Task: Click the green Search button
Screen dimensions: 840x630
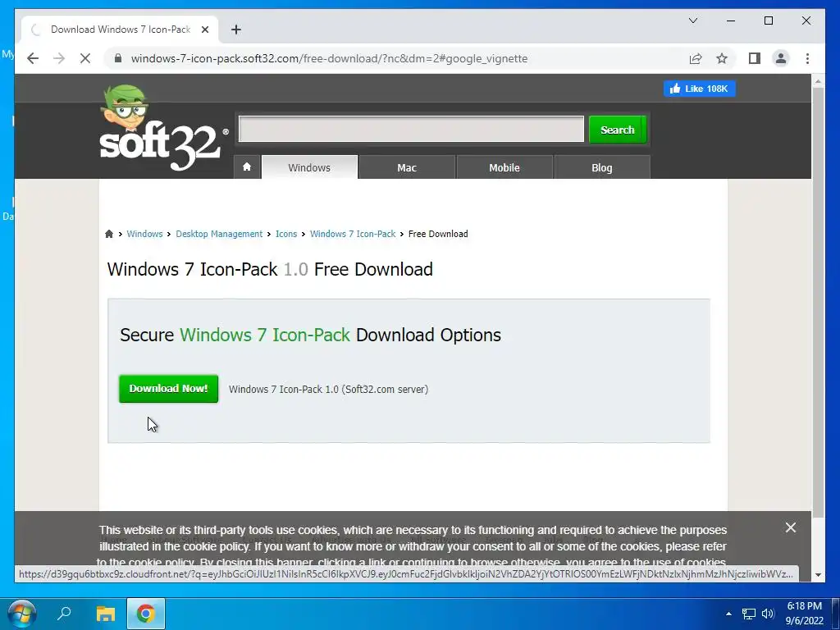Action: [x=617, y=130]
